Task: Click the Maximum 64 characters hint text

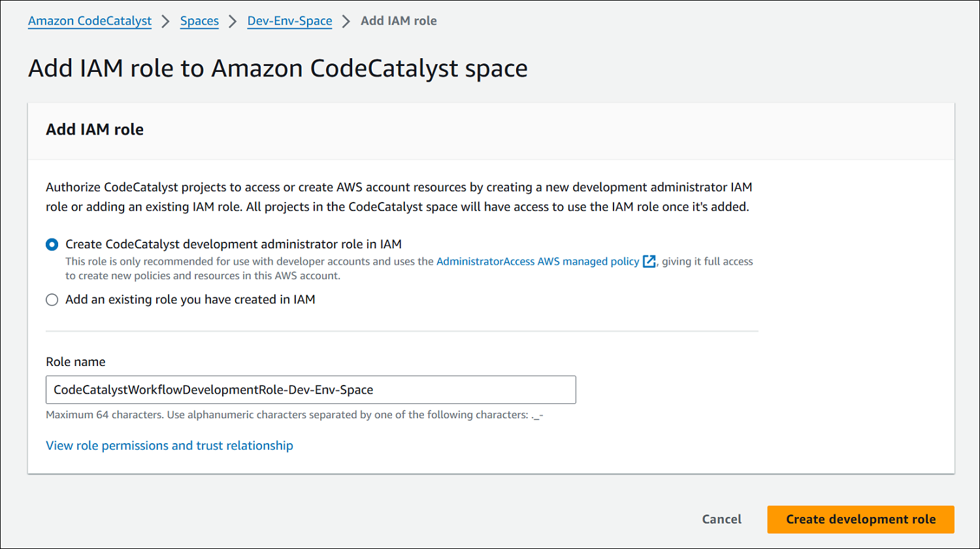Action: coord(294,415)
